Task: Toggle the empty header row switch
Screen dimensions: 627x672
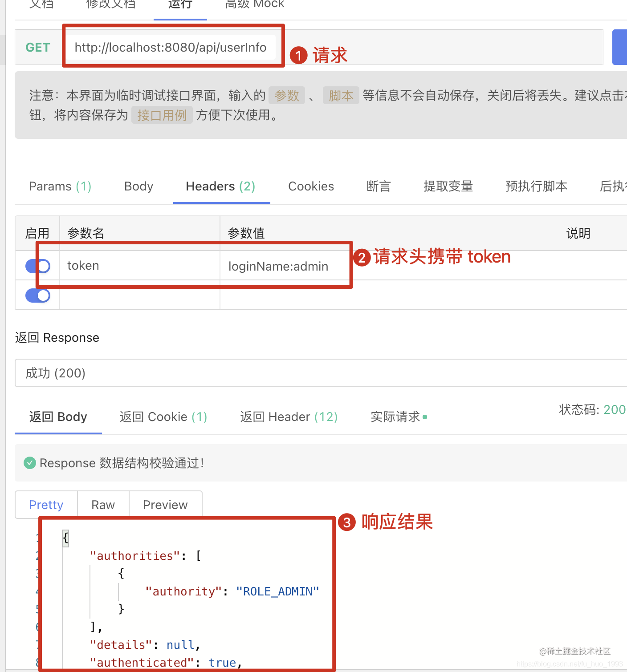Action: point(38,296)
